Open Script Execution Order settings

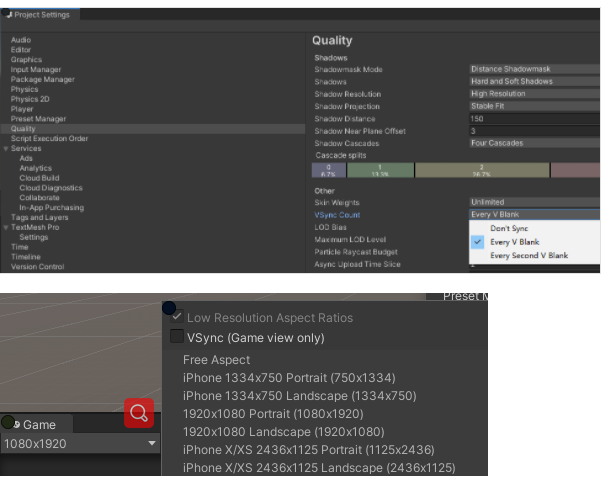[50, 138]
